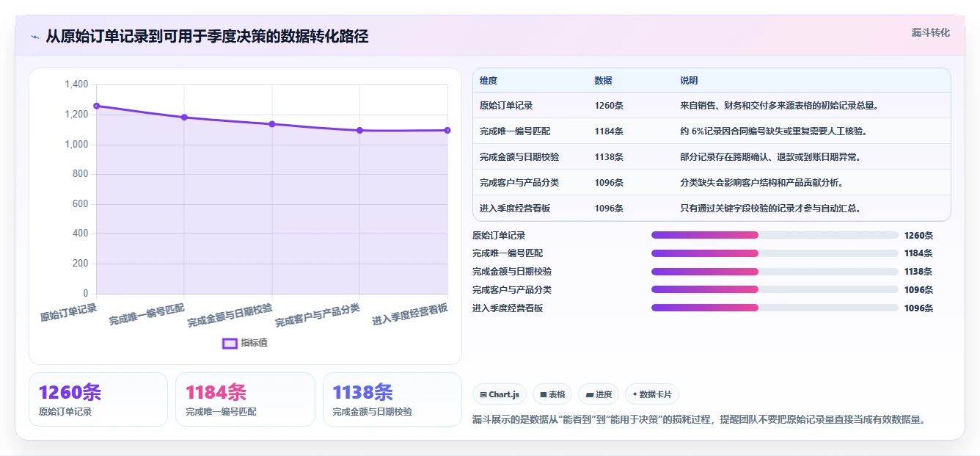Click the description starting 部分记录存在跨期确认
The image size is (980, 456).
pos(770,157)
